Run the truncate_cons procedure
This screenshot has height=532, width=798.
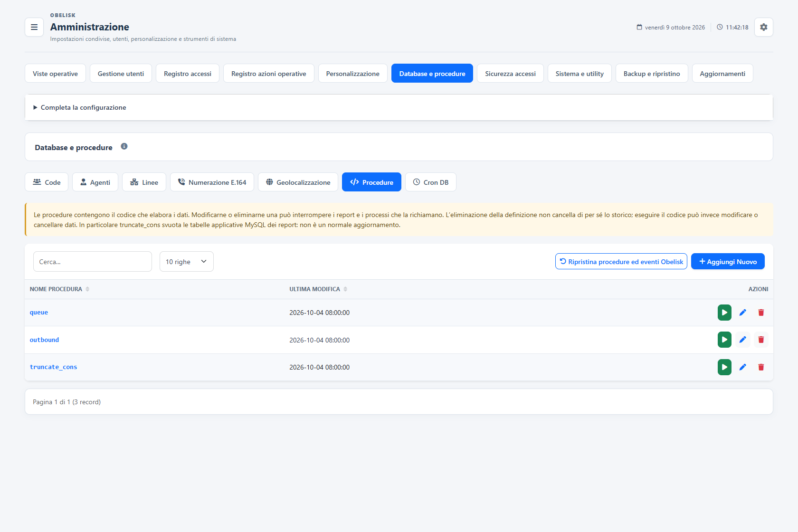[724, 367]
